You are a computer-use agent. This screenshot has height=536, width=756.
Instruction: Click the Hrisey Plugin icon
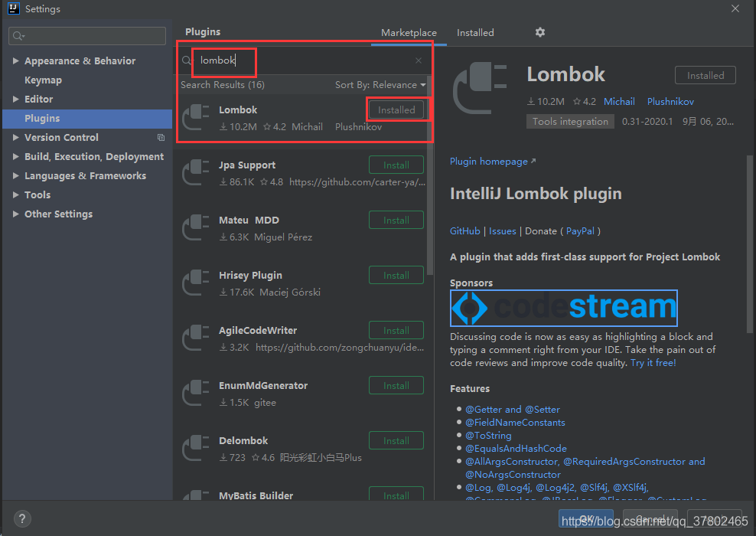click(x=196, y=283)
